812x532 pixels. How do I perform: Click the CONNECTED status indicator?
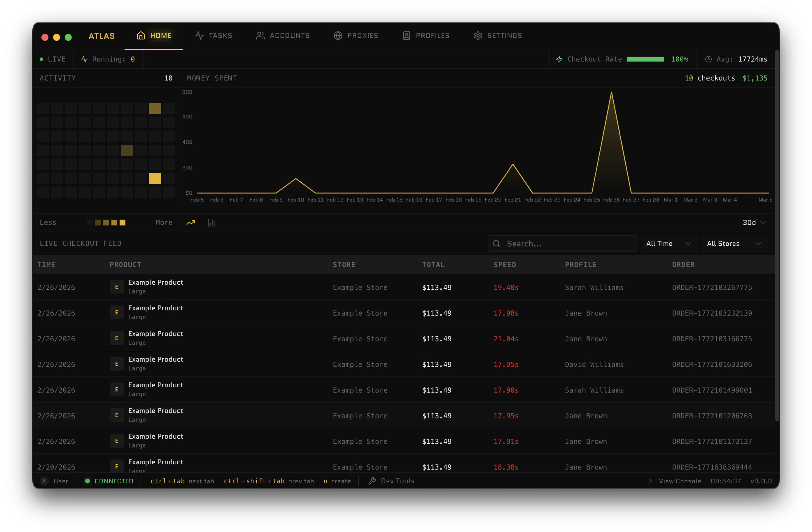click(x=109, y=481)
